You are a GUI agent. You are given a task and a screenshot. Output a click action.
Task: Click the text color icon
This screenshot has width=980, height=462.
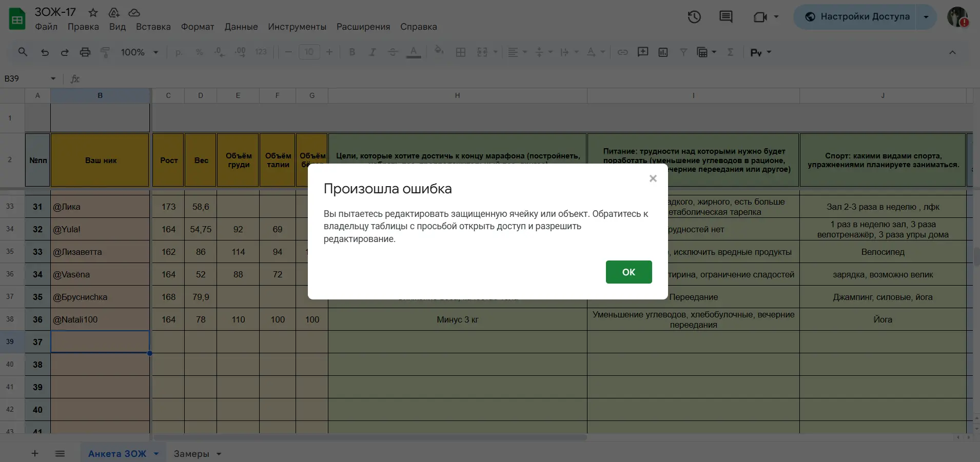tap(414, 52)
